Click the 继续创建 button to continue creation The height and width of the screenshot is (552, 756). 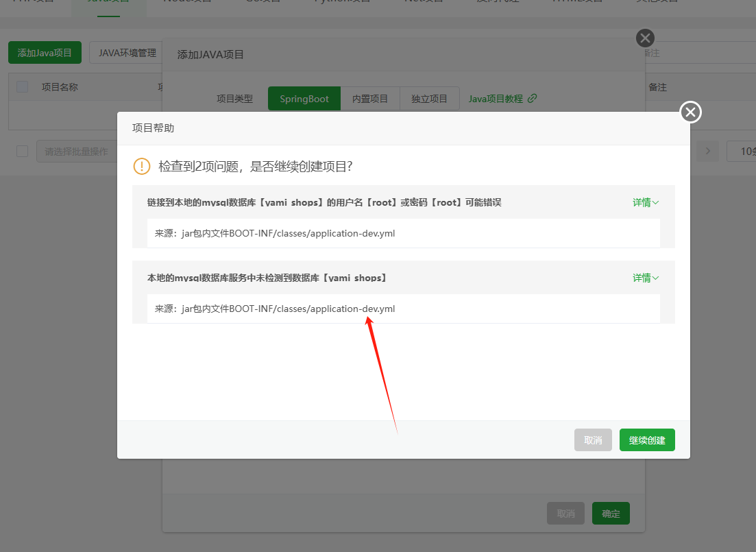(x=646, y=440)
